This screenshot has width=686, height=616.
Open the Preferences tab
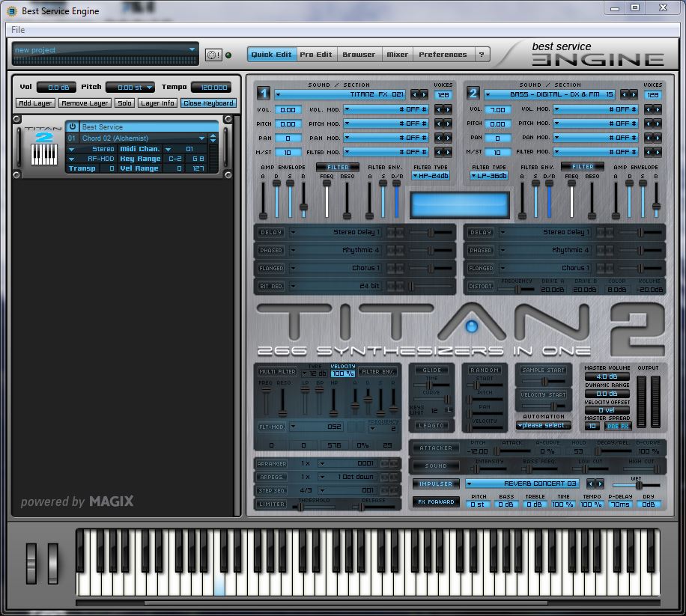pos(443,55)
